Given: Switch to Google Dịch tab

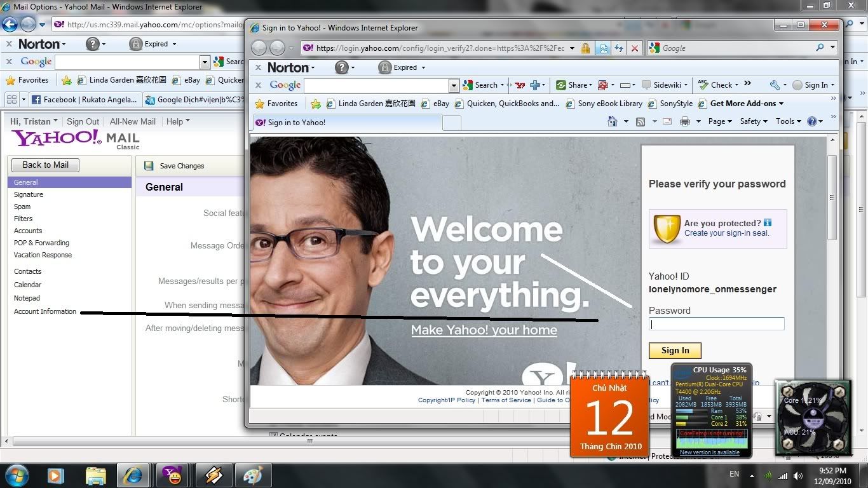Looking at the screenshot, I should click(193, 100).
